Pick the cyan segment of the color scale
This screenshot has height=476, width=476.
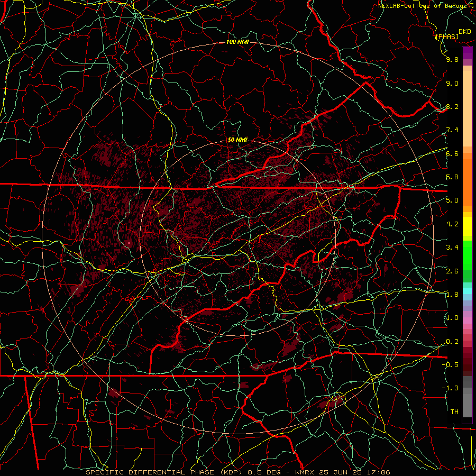[x=467, y=291]
